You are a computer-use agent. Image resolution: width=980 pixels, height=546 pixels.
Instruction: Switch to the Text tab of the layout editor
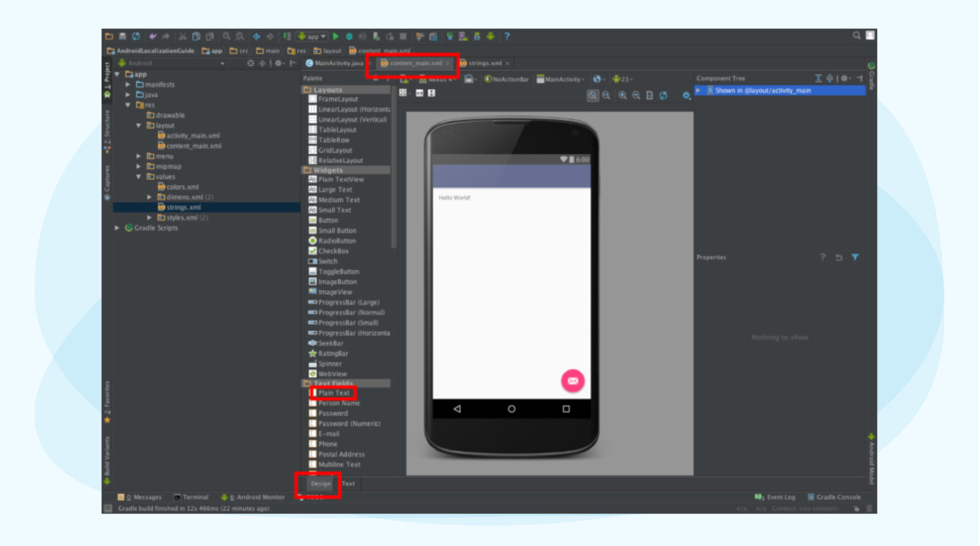(x=348, y=483)
